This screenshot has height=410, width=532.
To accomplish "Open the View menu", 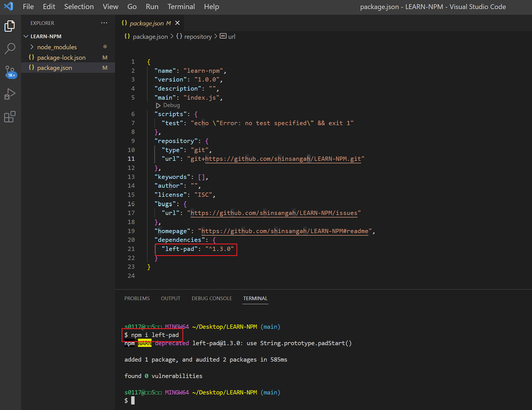I will tap(111, 6).
